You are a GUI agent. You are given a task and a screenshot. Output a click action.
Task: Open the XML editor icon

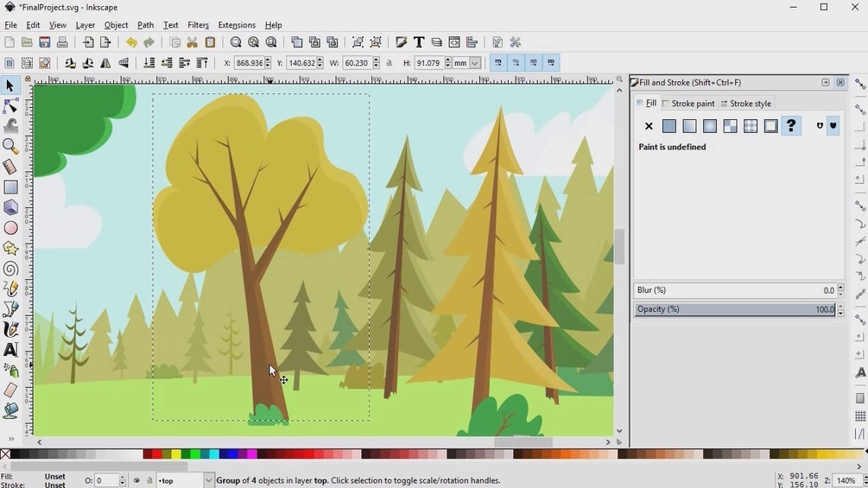pyautogui.click(x=454, y=42)
